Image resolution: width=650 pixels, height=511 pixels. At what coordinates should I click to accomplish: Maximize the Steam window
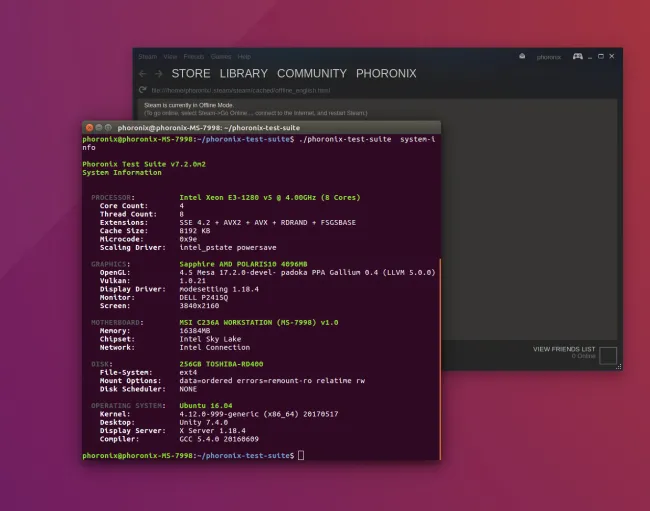tap(601, 56)
